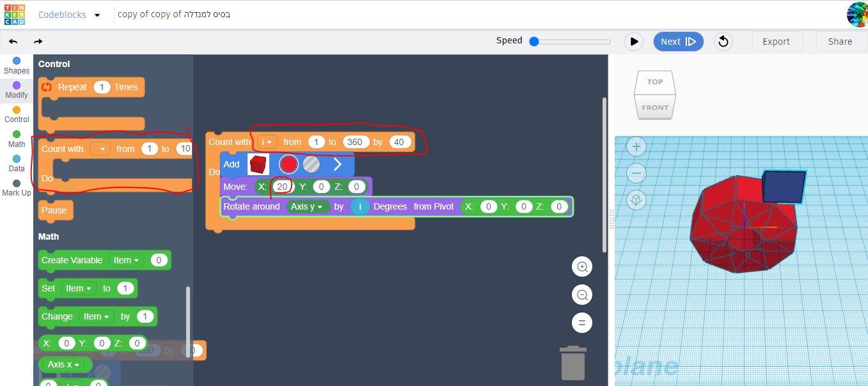
Task: Open Item dropdown in Change block
Action: point(97,316)
